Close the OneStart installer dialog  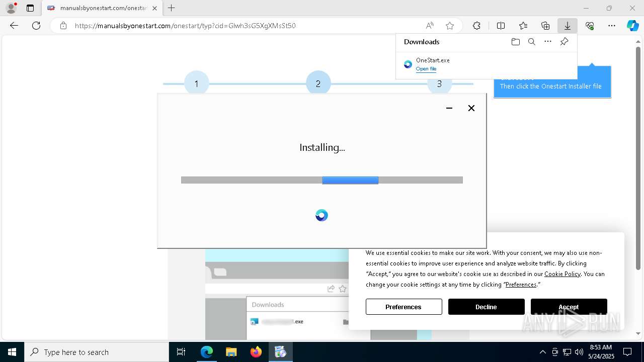click(x=471, y=108)
